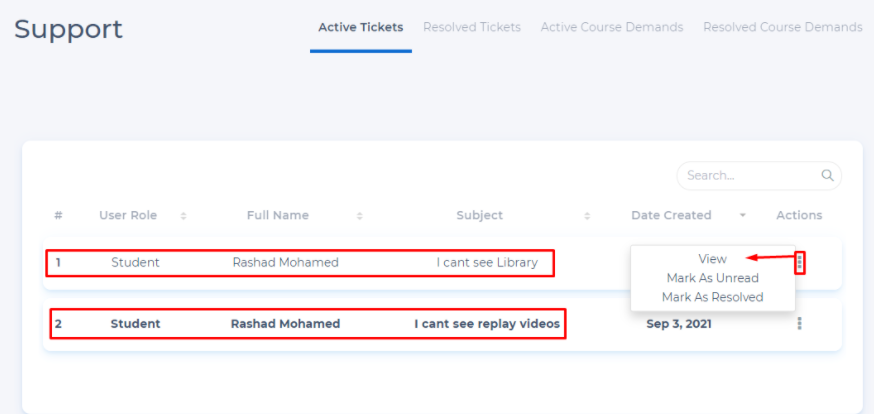Toggle Date Created sort direction arrow
This screenshot has width=874, height=414.
pos(743,216)
